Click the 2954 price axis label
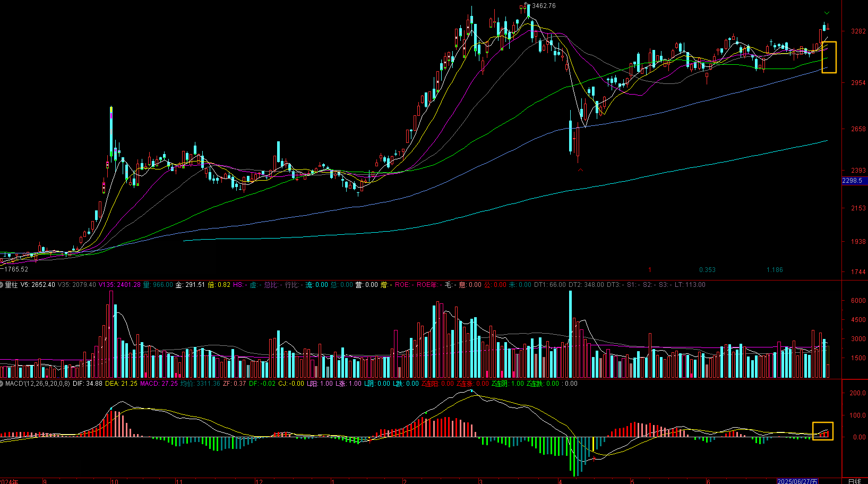The width and height of the screenshot is (868, 484). [x=858, y=83]
